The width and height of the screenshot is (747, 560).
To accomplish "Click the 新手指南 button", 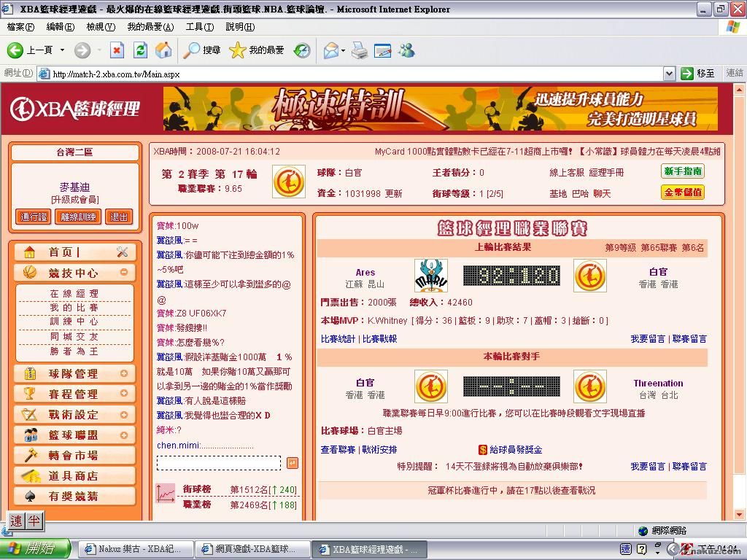I will (x=683, y=171).
